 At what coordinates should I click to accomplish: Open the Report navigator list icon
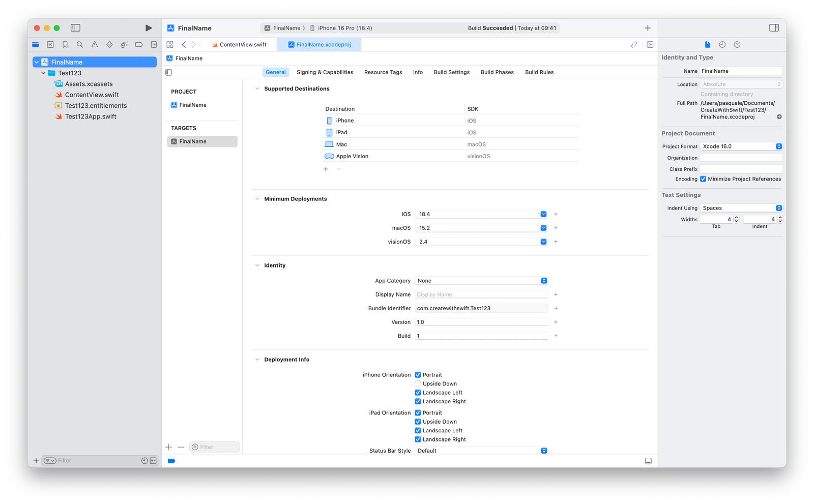154,44
